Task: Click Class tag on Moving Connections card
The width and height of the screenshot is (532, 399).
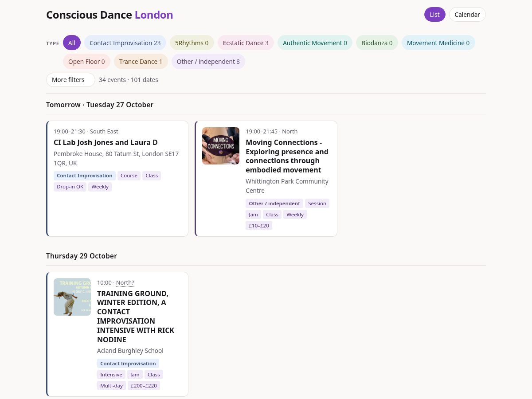Action: coord(272,215)
